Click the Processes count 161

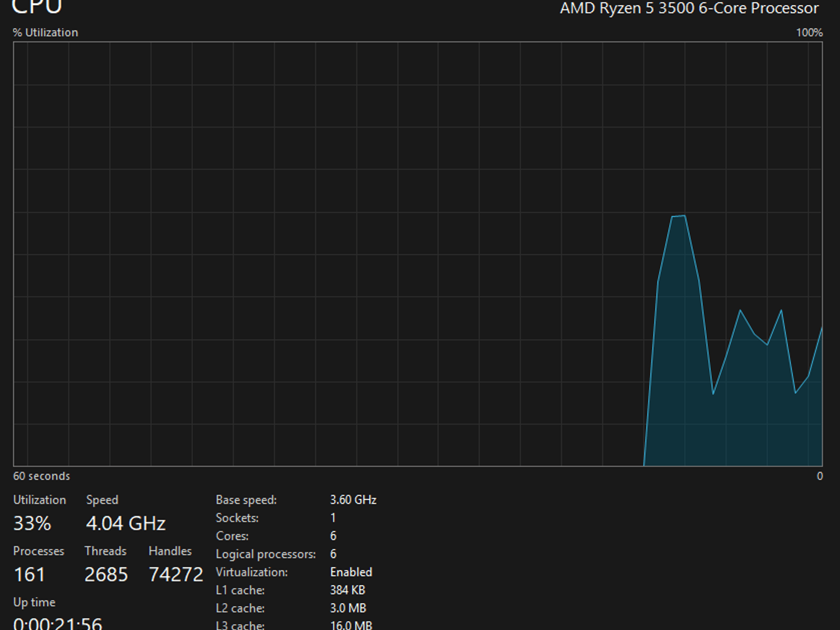[29, 574]
